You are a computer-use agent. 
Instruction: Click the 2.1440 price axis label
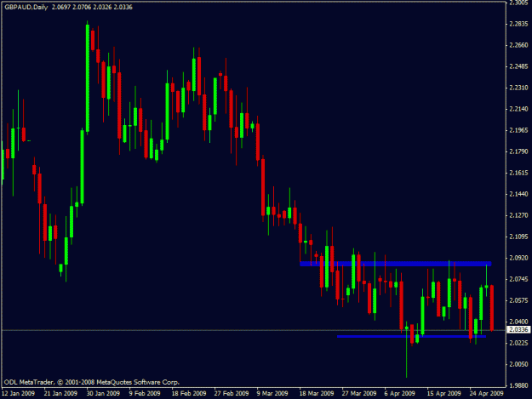(x=518, y=194)
